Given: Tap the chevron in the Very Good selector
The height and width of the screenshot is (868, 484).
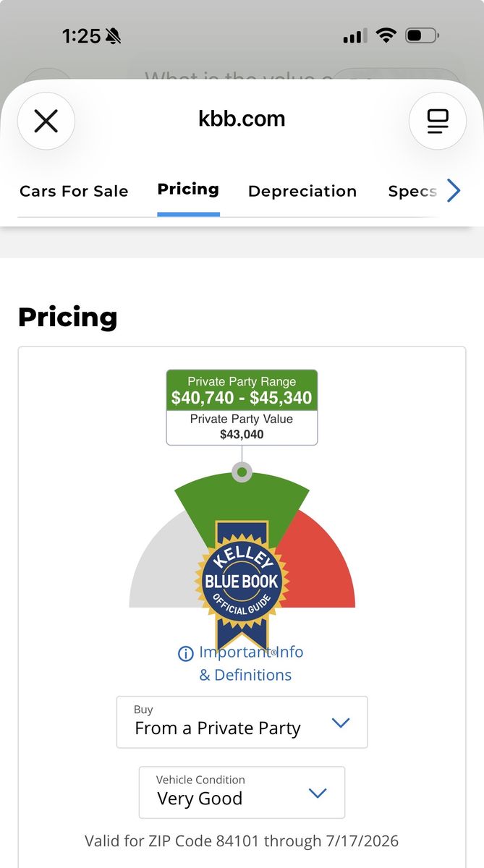Looking at the screenshot, I should pos(318,793).
